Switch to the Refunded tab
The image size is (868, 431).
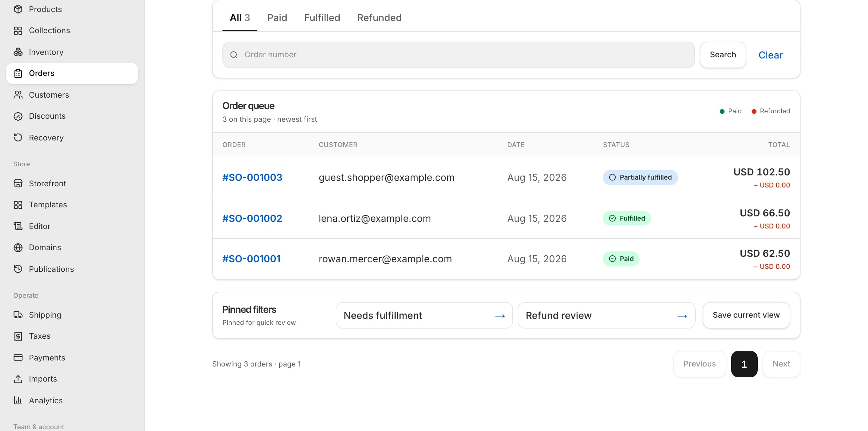point(379,17)
